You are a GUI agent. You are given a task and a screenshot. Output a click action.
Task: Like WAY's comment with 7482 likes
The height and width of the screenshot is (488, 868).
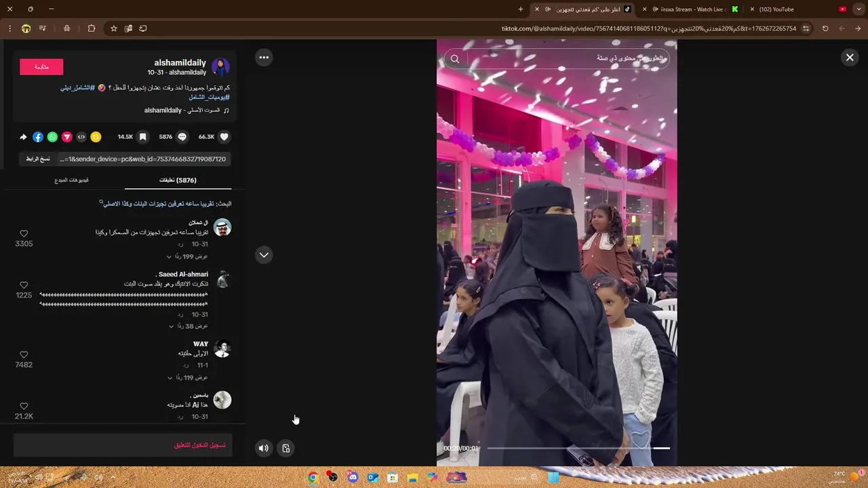[x=24, y=354]
